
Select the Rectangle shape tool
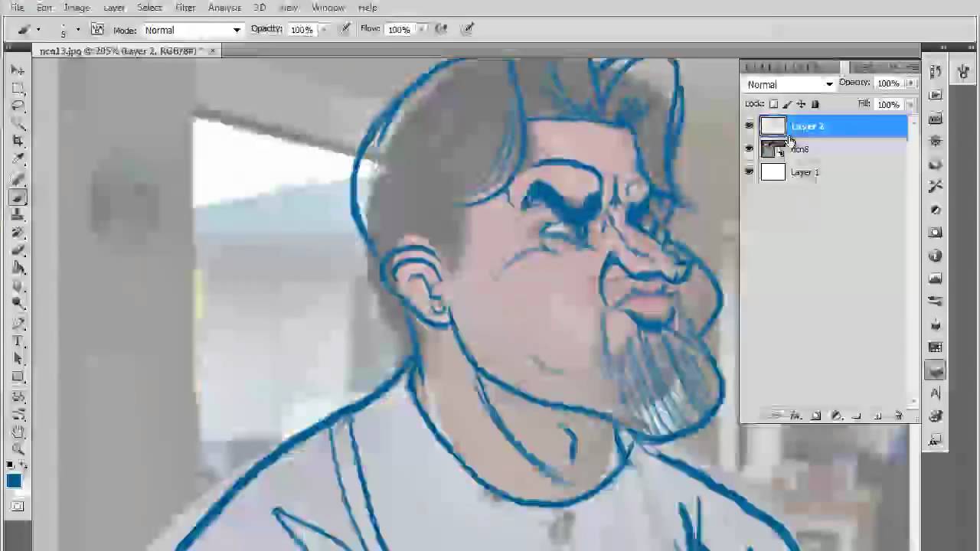point(18,376)
